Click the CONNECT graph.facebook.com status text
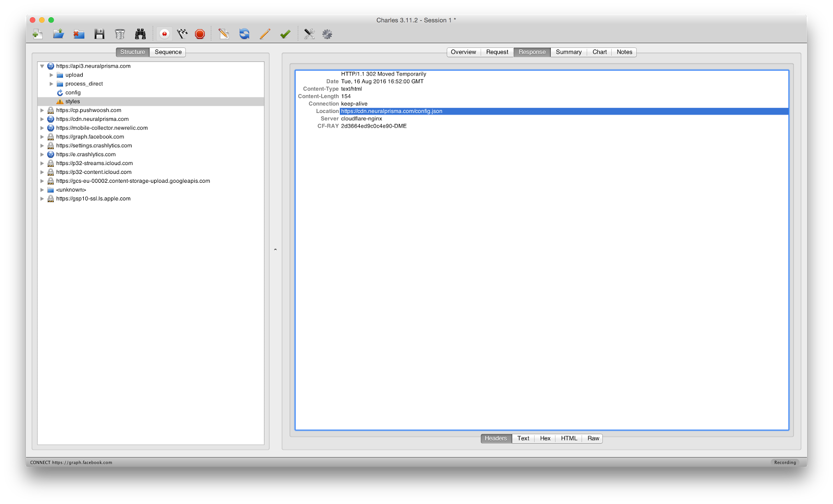The image size is (833, 504). pyautogui.click(x=71, y=462)
